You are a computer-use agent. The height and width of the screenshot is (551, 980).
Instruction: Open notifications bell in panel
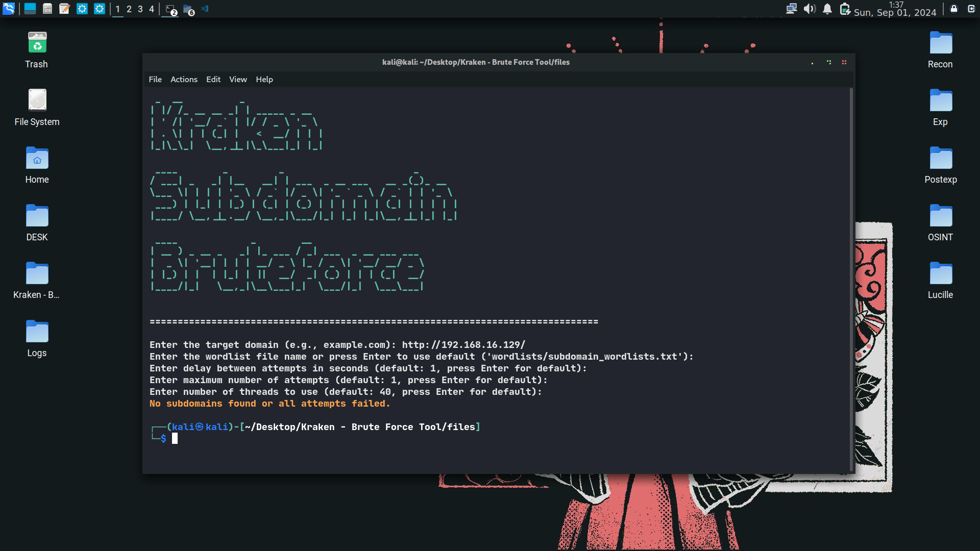coord(827,9)
